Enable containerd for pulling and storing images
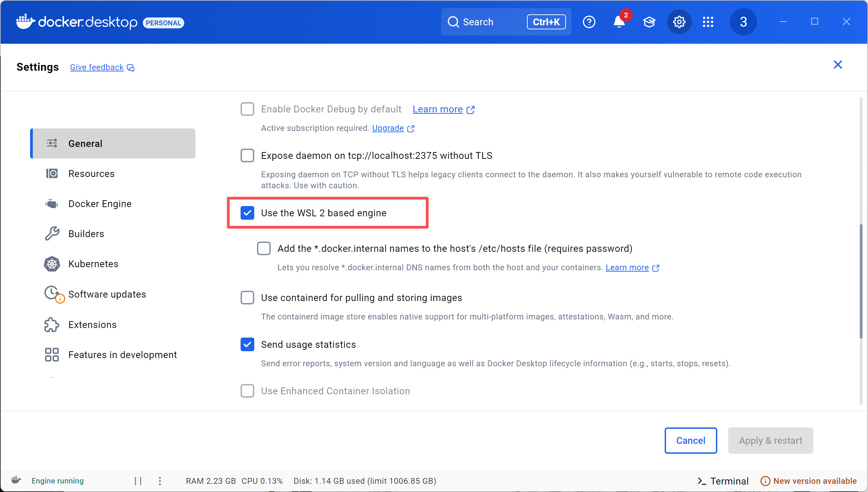 point(247,298)
